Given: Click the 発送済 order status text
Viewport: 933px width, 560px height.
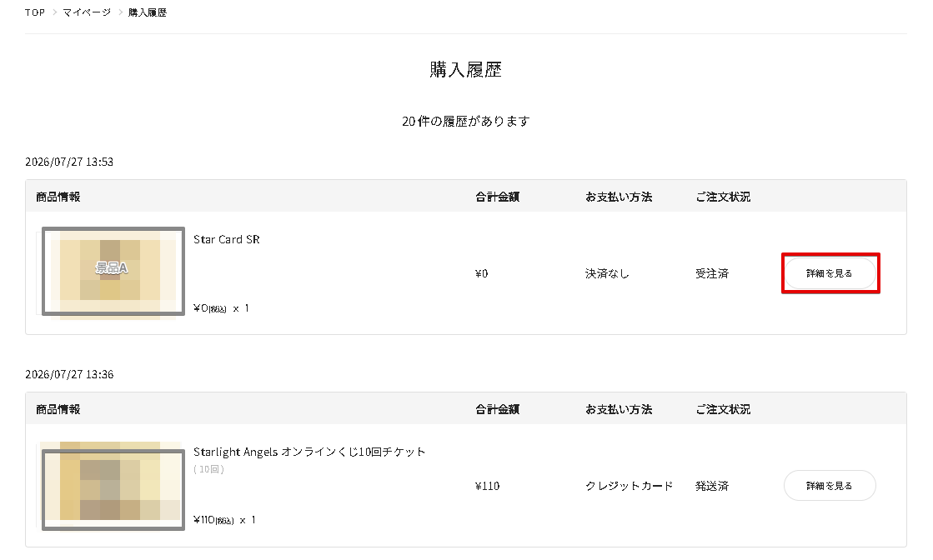Looking at the screenshot, I should [712, 486].
